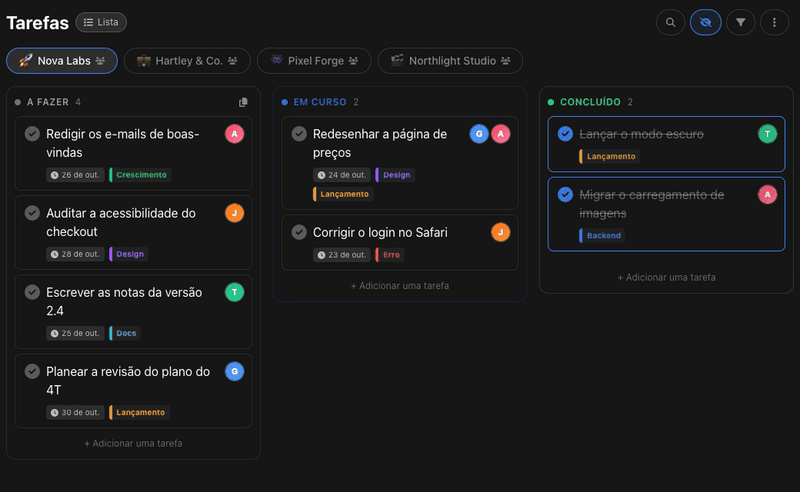
Task: Add a task in A Fazer column
Action: pos(133,444)
